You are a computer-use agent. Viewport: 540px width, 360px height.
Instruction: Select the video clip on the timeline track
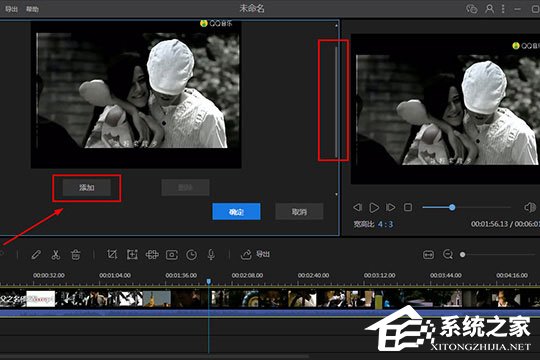click(270, 298)
